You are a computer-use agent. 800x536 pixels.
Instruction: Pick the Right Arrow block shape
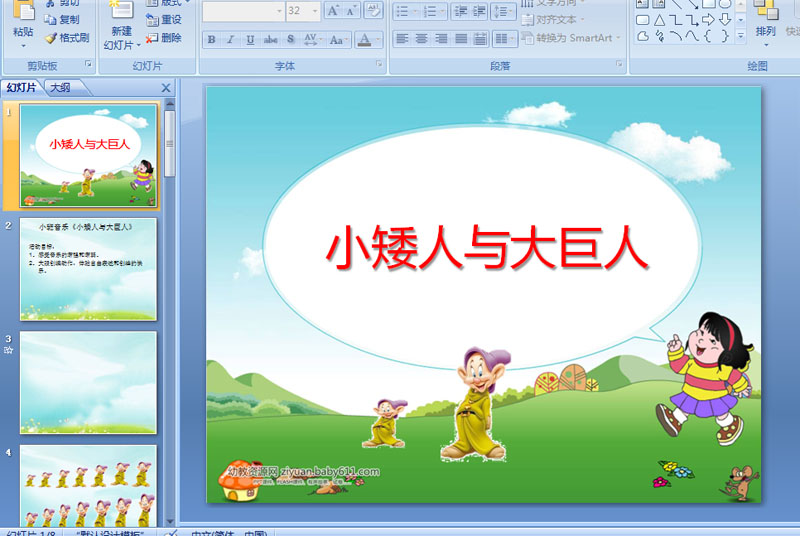click(x=708, y=20)
